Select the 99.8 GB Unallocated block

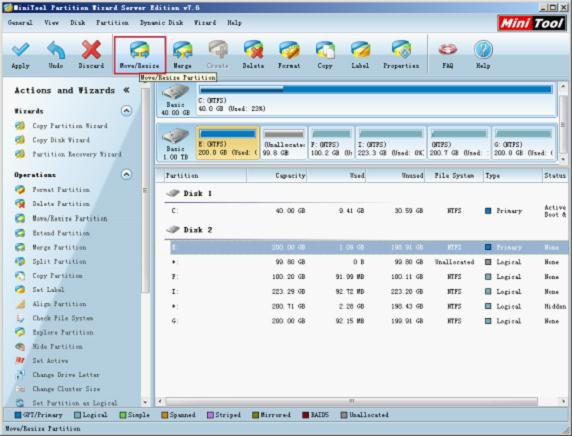point(284,143)
